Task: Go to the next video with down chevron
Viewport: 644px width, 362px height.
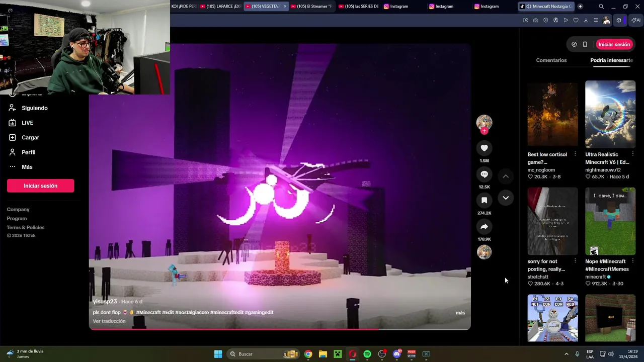Action: pyautogui.click(x=506, y=198)
